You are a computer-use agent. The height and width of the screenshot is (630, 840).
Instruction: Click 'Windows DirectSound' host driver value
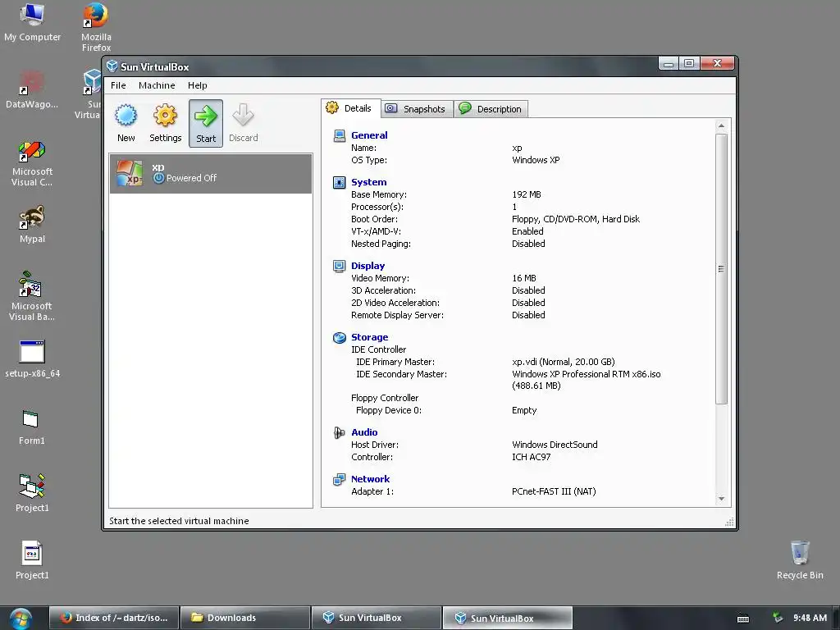[x=555, y=445]
